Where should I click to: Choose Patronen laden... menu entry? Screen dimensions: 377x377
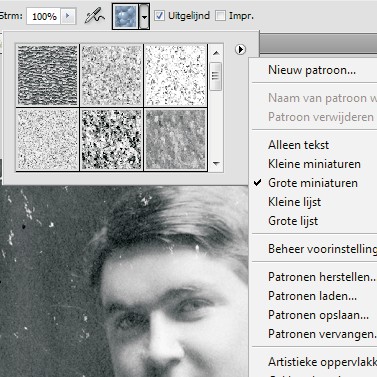(314, 296)
